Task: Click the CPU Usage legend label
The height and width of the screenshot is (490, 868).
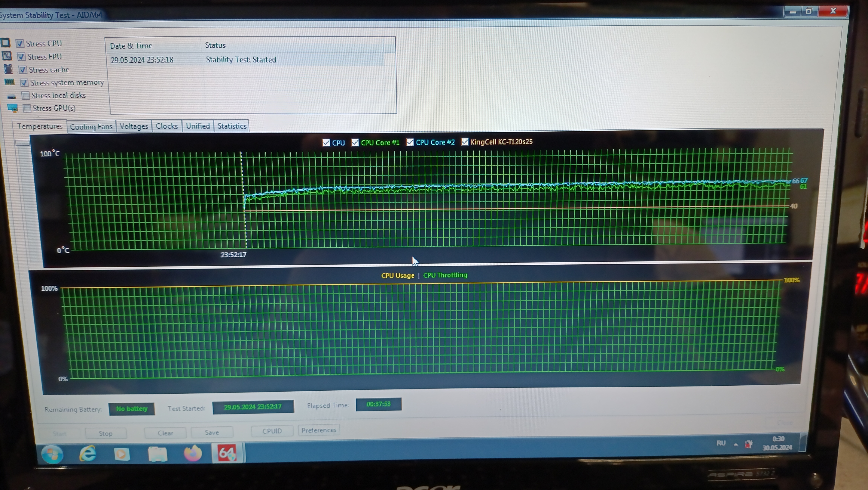Action: 398,275
